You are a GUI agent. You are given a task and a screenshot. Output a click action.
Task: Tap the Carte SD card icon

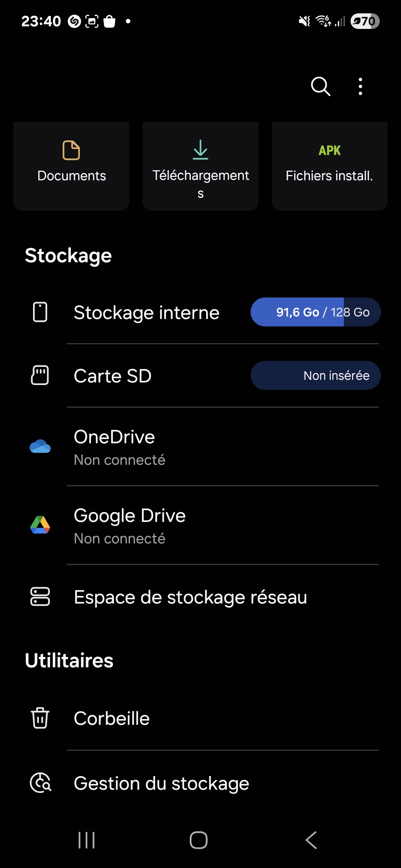coord(40,375)
